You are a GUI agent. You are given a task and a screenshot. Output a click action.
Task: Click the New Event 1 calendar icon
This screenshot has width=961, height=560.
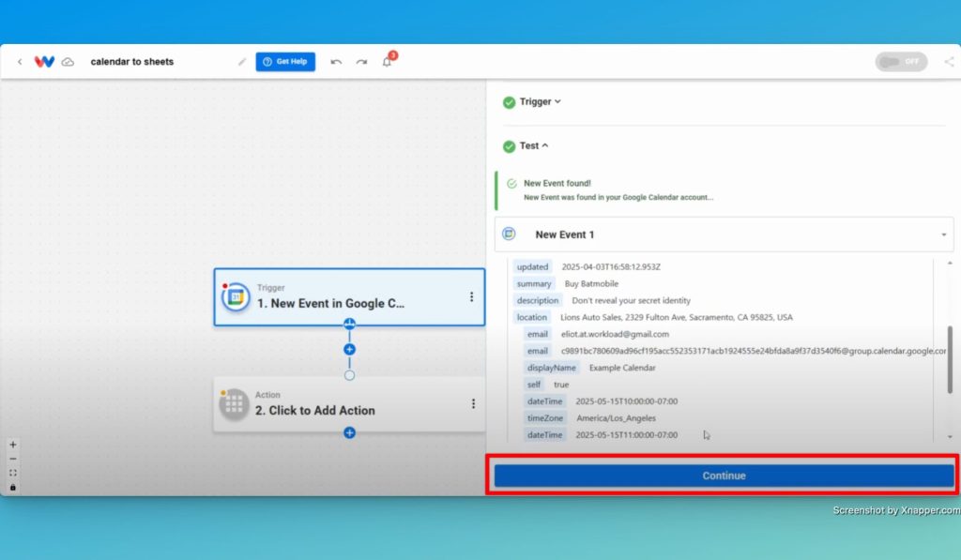(x=509, y=235)
